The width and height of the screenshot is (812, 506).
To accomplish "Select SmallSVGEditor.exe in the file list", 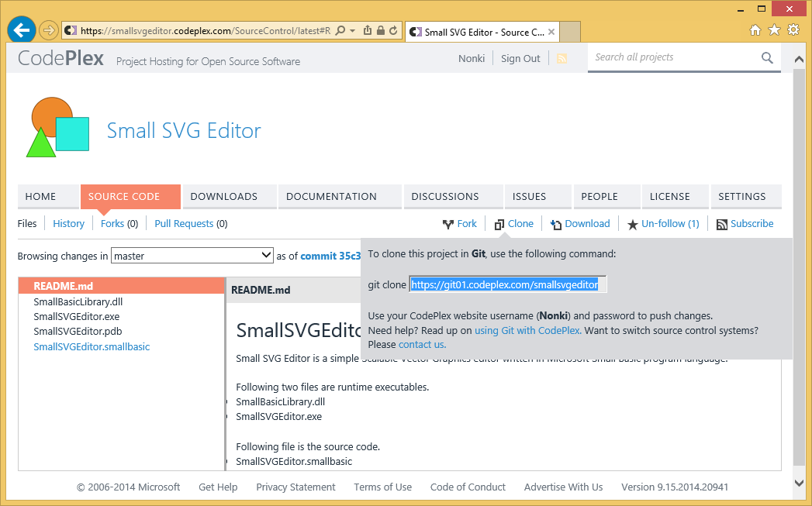I will tap(77, 316).
